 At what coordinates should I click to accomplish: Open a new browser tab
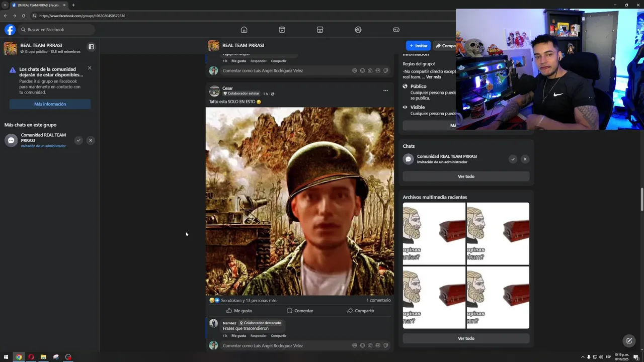(73, 5)
